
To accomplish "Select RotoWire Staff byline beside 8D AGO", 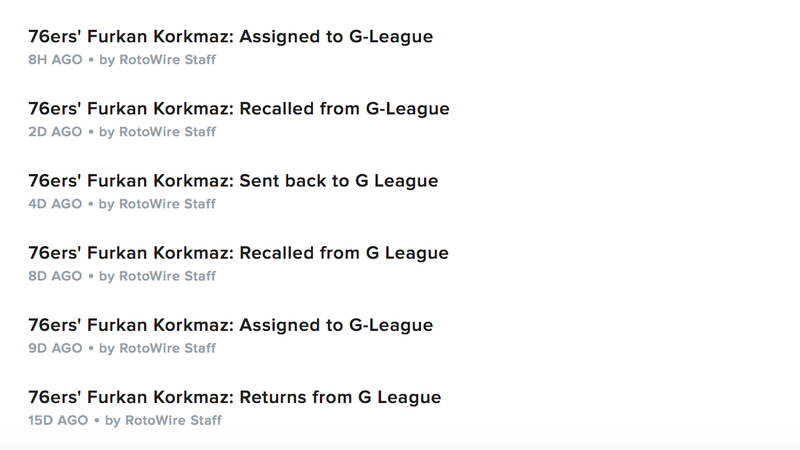I will pos(167,276).
